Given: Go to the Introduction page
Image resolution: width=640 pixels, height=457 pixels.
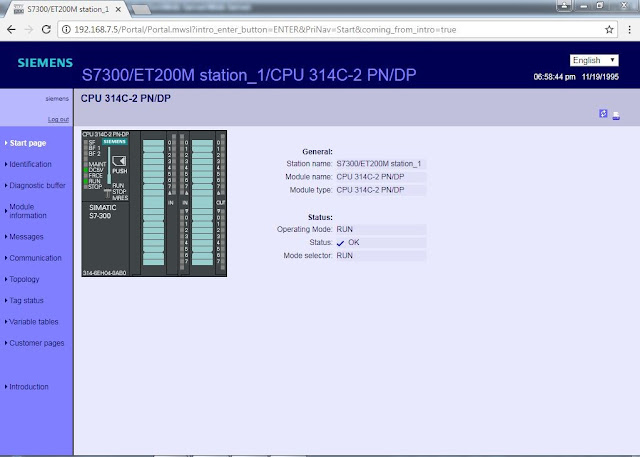Looking at the screenshot, I should click(x=29, y=387).
